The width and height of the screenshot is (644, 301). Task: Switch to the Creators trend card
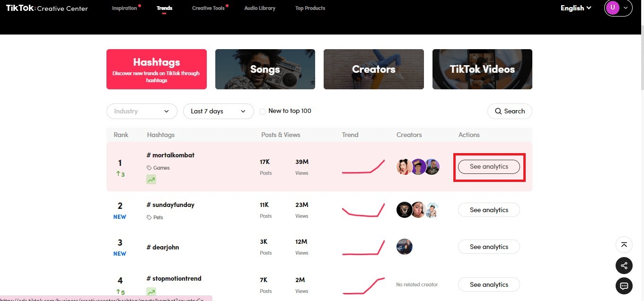pos(374,69)
